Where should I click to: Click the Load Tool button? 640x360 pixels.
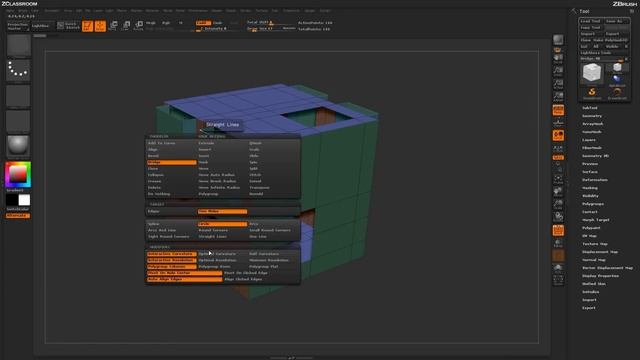click(x=591, y=21)
